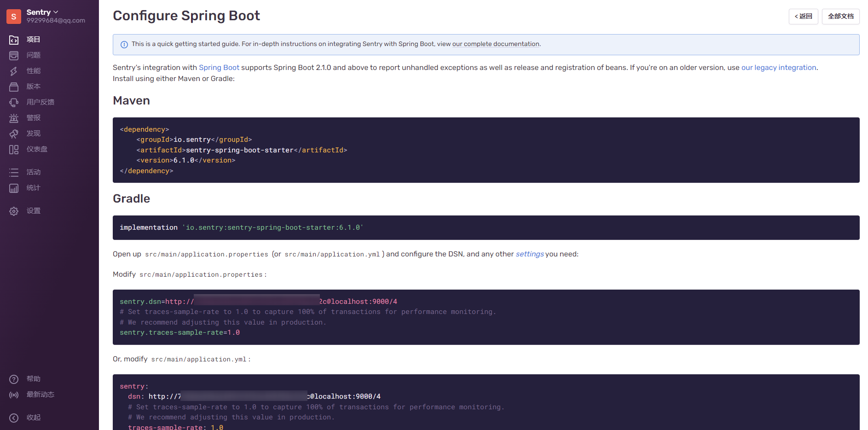Open What's New (最新动态) menu item

[x=40, y=395]
